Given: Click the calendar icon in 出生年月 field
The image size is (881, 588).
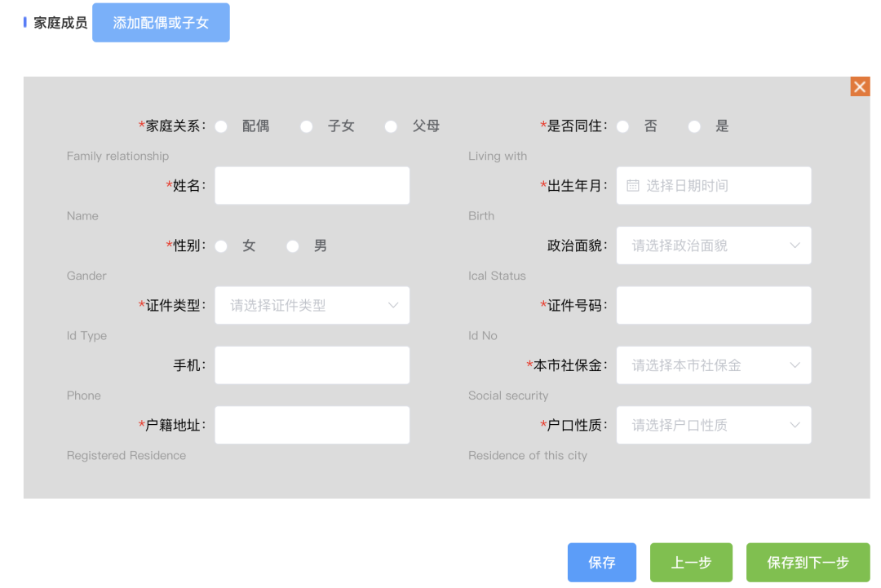Looking at the screenshot, I should (633, 186).
